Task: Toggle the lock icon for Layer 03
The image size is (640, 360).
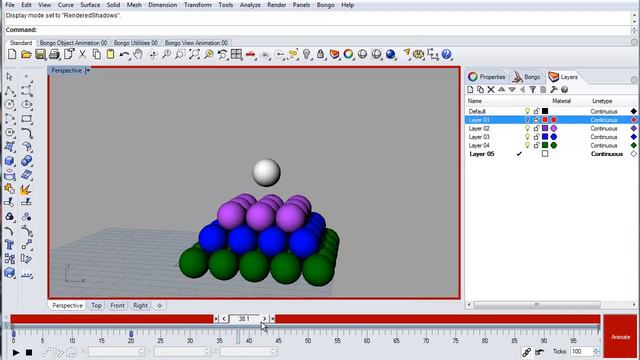Action: coord(536,137)
